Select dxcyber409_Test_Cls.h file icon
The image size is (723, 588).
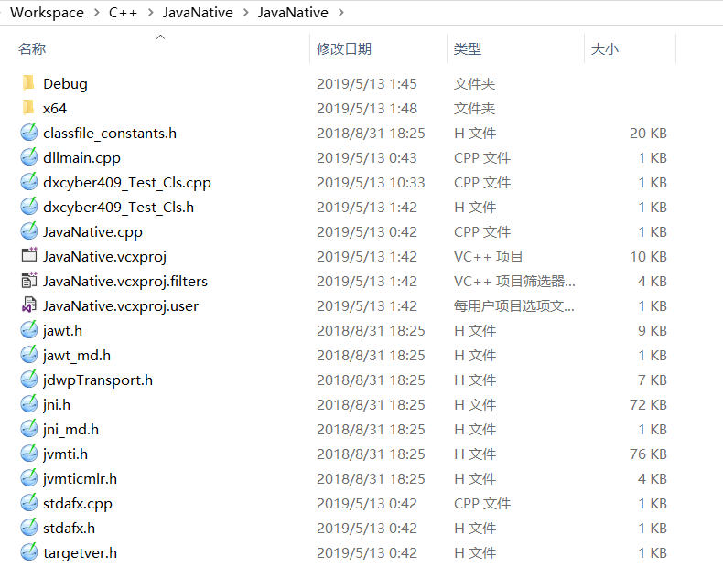click(x=29, y=207)
